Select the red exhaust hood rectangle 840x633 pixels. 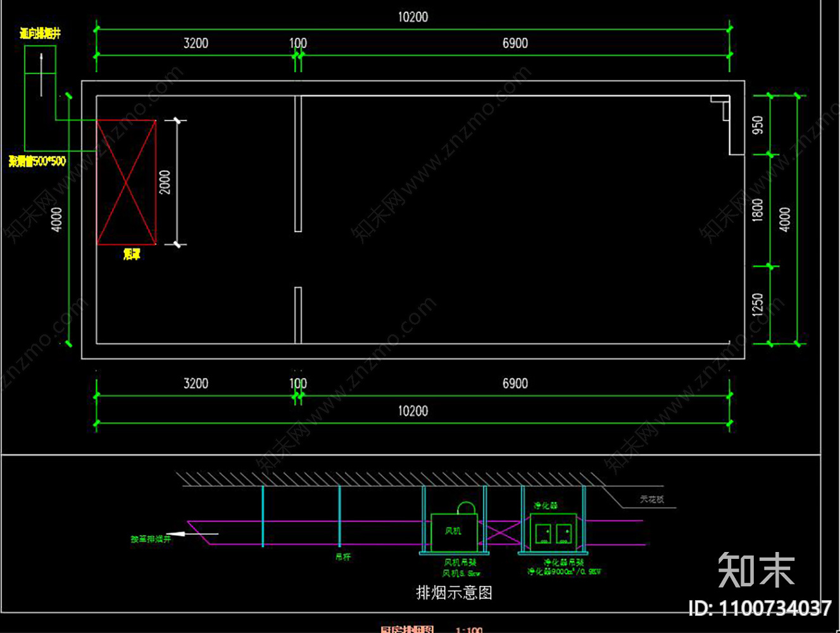tap(126, 182)
